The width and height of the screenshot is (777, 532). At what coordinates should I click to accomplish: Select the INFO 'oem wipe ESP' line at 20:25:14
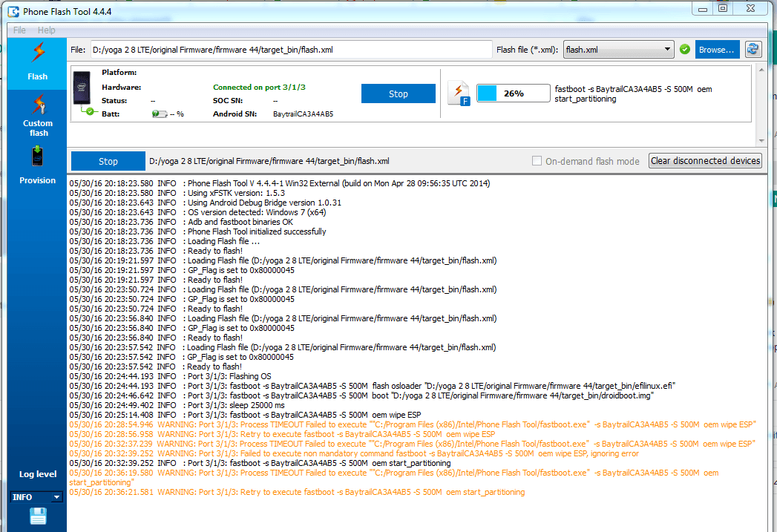pyautogui.click(x=246, y=415)
